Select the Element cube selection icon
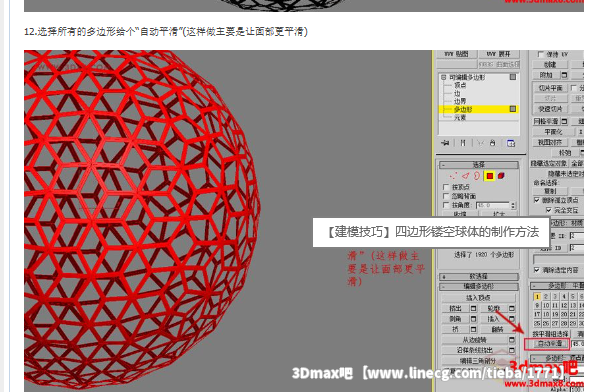Viewport: 604px width, 392px height. [501, 176]
